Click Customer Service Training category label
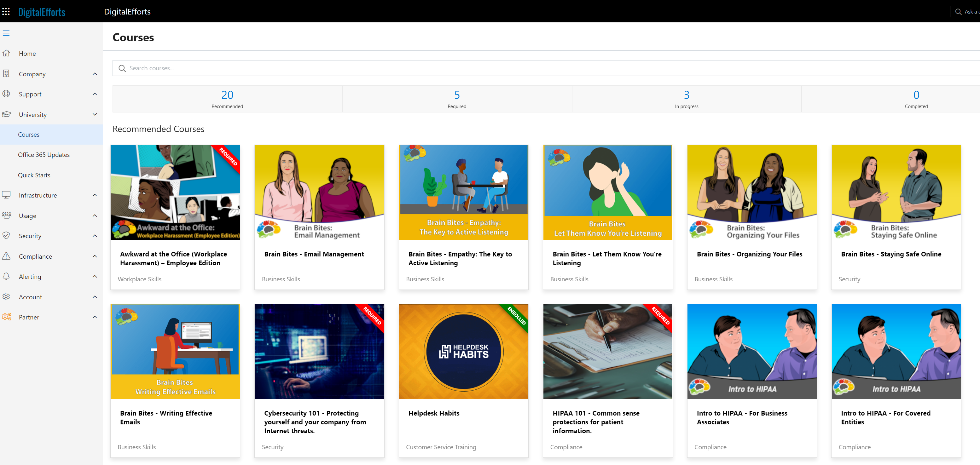This screenshot has height=465, width=980. click(441, 447)
